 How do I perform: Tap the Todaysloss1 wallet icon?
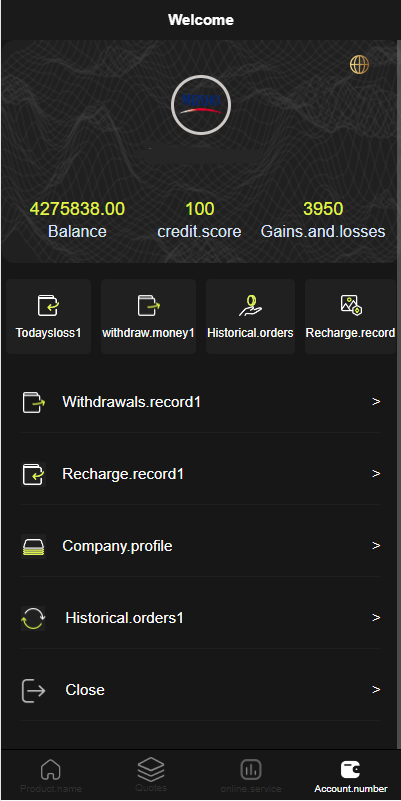pyautogui.click(x=49, y=305)
